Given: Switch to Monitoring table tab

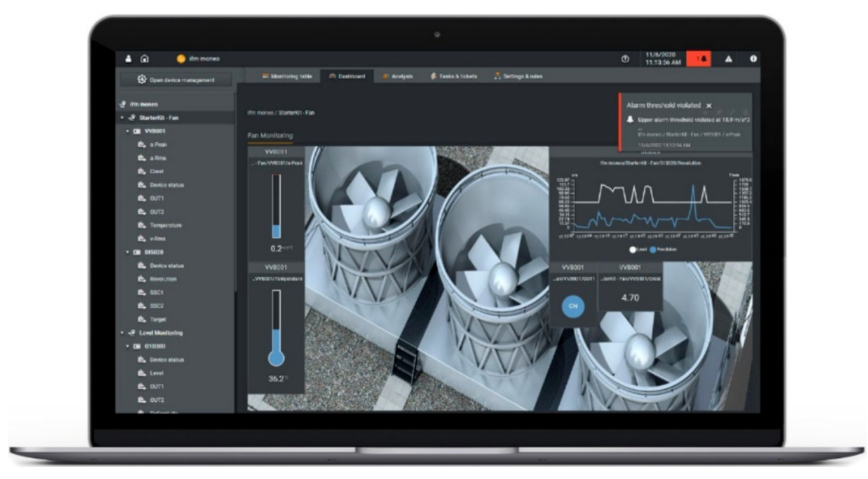Looking at the screenshot, I should (x=287, y=76).
